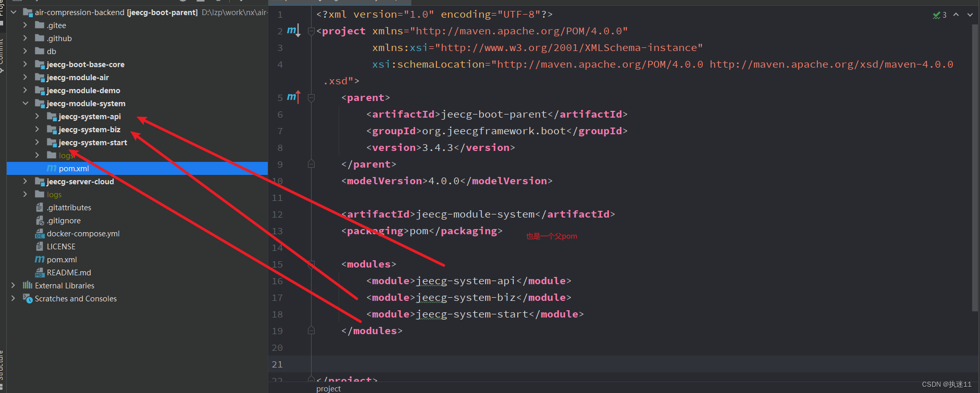Click the Maven parent gutter icon on line 5
980x393 pixels.
click(x=293, y=97)
